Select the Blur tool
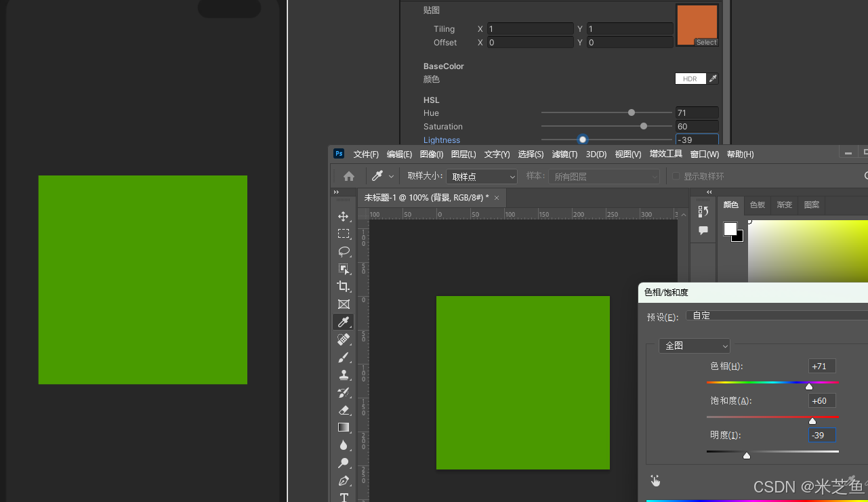Image resolution: width=868 pixels, height=502 pixels. (x=344, y=445)
